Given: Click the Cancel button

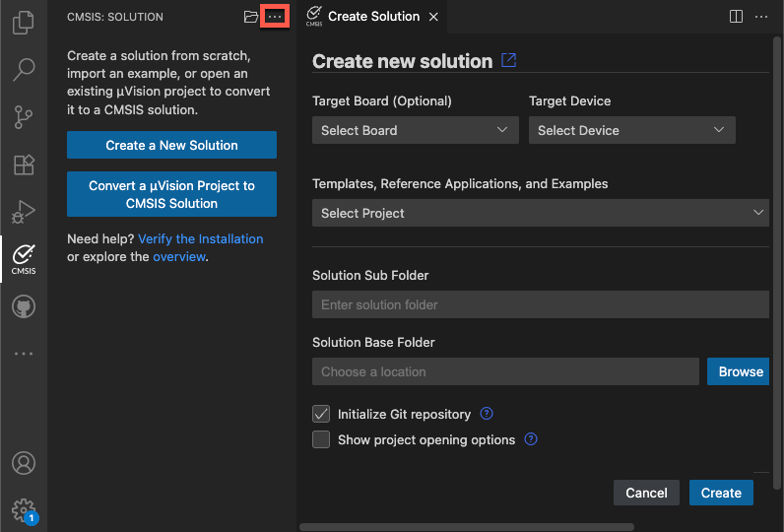Looking at the screenshot, I should tap(646, 493).
